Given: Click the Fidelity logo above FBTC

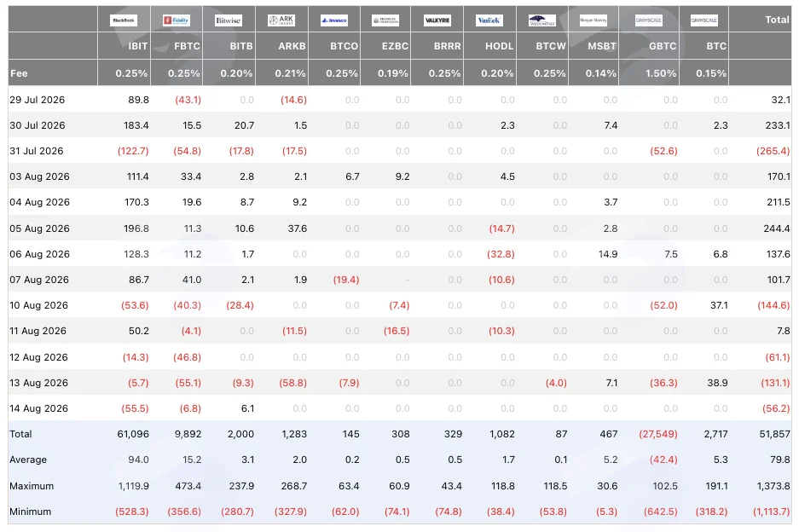Looking at the screenshot, I should 177,20.
